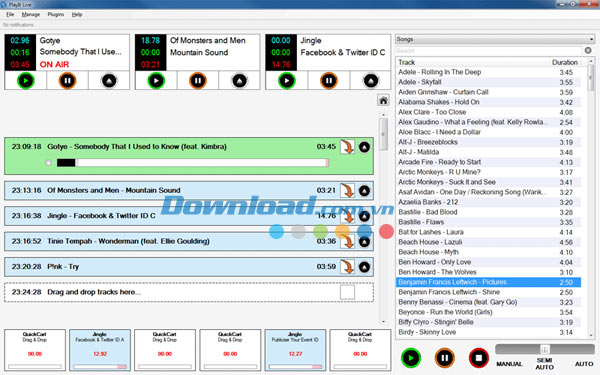The image size is (600, 375).
Task: Trigger Jingle Facebook & Twitter ID A cart
Action: point(100,350)
